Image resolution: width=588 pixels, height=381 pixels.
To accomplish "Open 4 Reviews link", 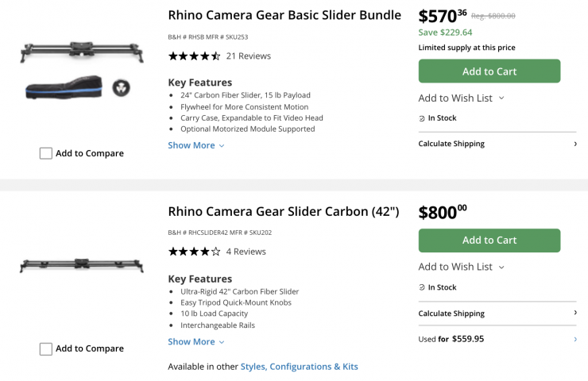I will point(246,252).
